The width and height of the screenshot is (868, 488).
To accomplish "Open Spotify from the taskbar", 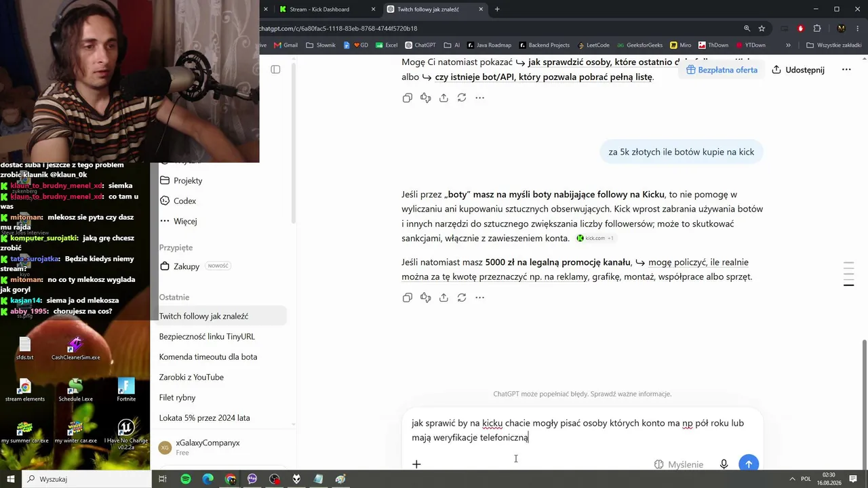I will click(x=186, y=479).
